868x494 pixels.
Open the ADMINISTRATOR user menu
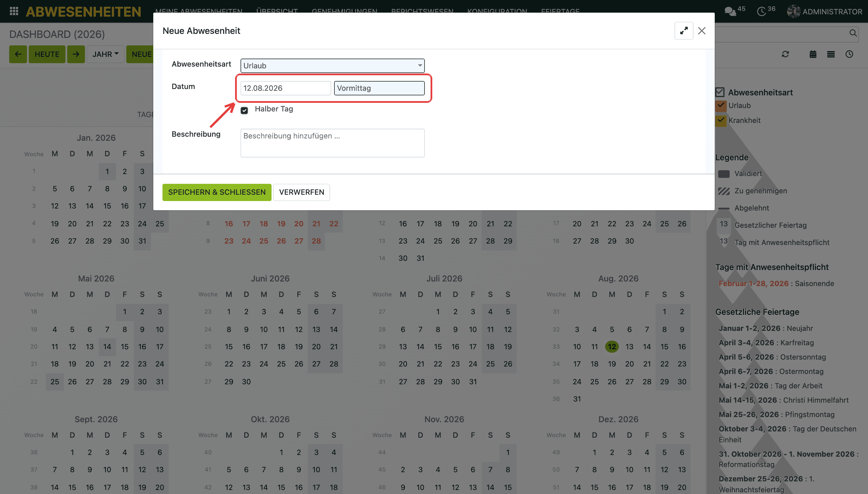tap(825, 11)
